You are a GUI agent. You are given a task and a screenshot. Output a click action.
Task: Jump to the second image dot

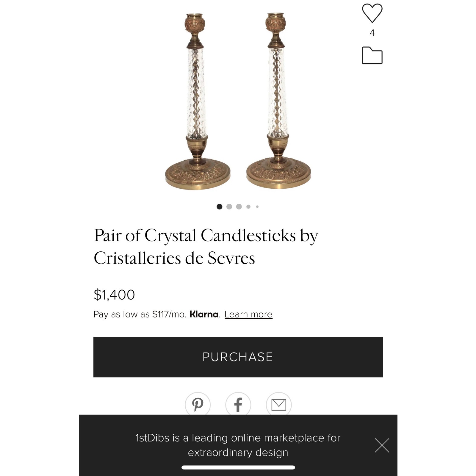(x=229, y=206)
